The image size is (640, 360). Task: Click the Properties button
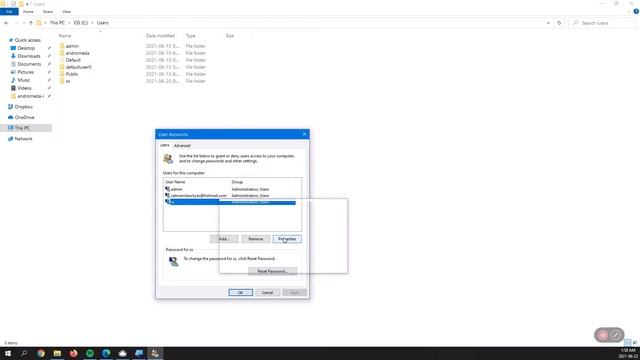287,239
